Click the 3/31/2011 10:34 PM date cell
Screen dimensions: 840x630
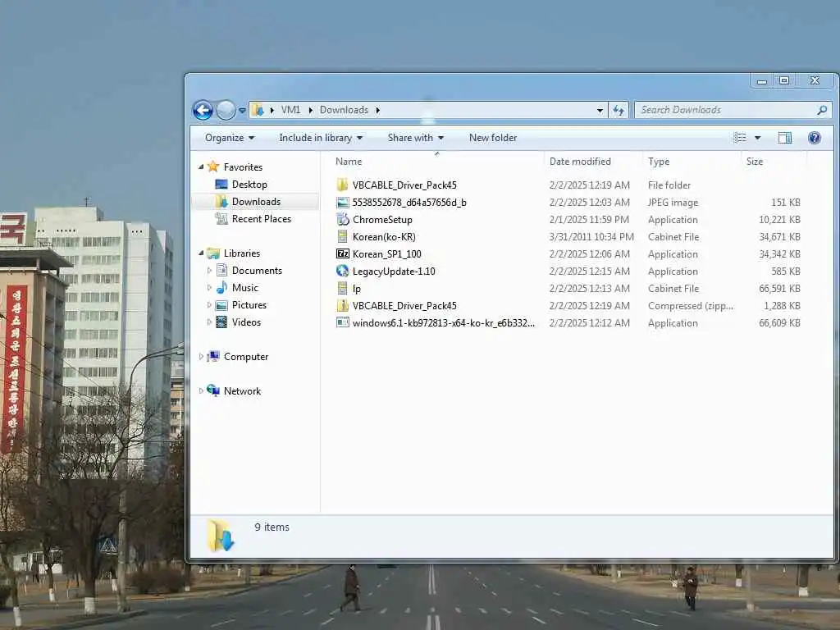(591, 237)
